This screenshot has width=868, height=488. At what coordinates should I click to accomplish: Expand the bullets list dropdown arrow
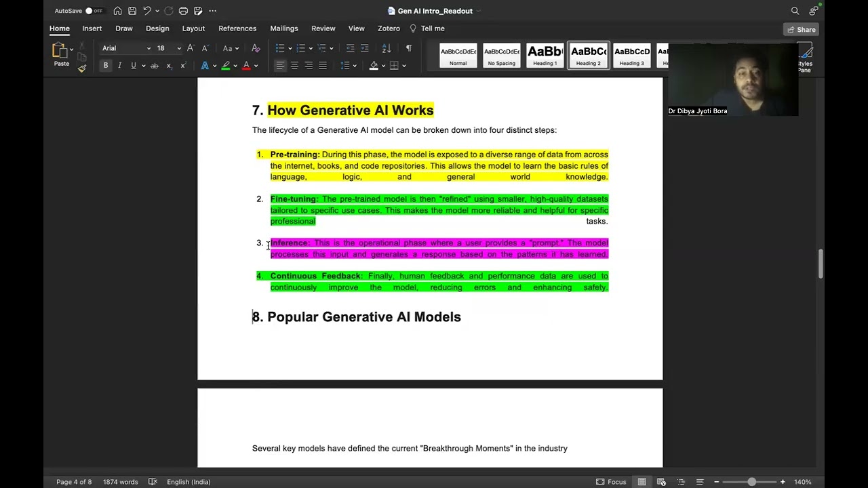[290, 49]
